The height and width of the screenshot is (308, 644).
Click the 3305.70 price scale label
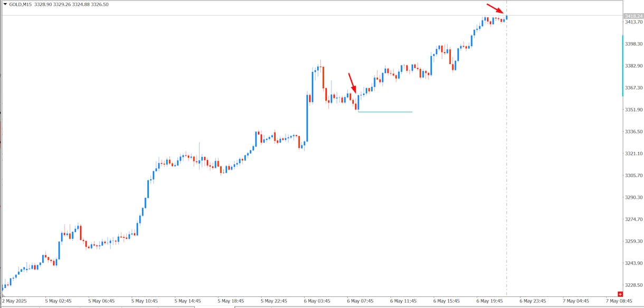tap(633, 175)
